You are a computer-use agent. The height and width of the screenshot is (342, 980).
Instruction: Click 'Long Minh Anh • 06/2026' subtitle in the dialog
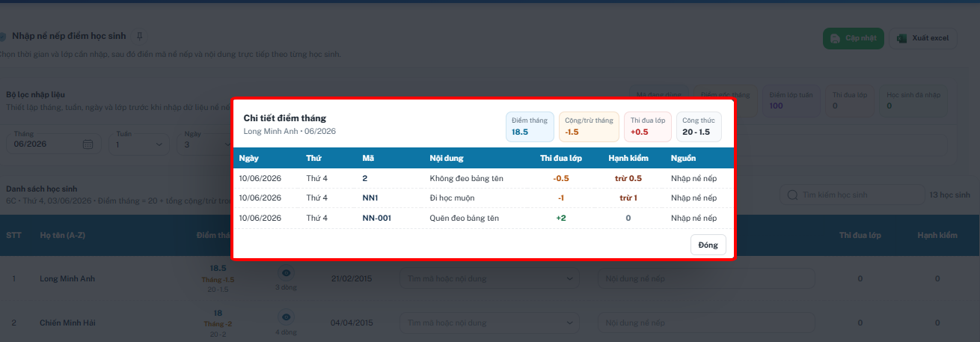290,131
